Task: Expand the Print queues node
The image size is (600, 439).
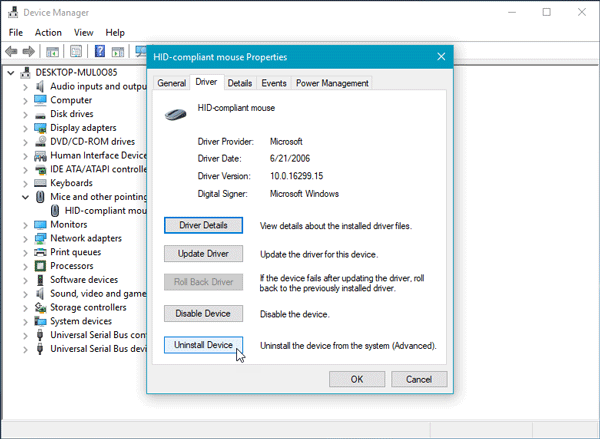Action: (25, 253)
